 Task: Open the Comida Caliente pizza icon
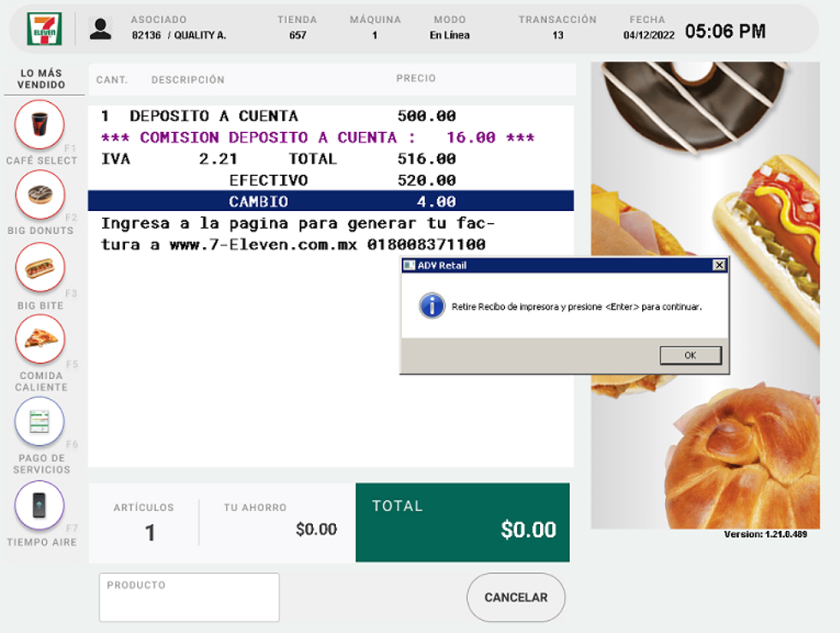coord(39,339)
